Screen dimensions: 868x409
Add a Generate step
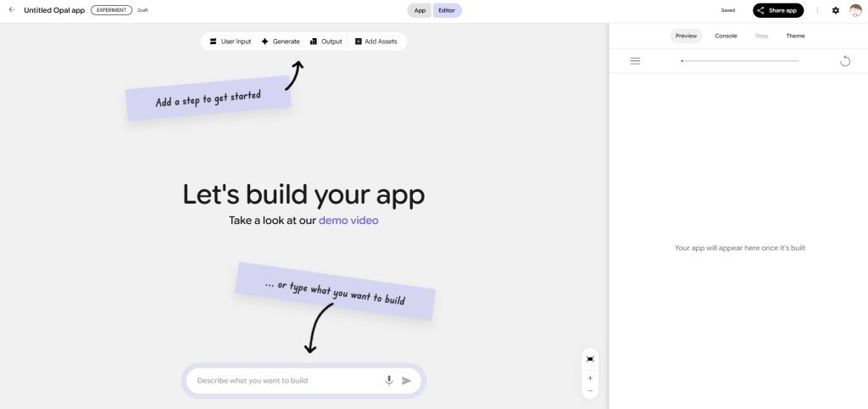[281, 42]
